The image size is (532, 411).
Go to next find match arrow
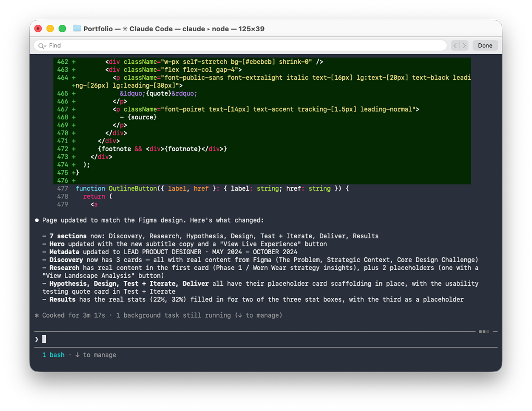tap(464, 45)
